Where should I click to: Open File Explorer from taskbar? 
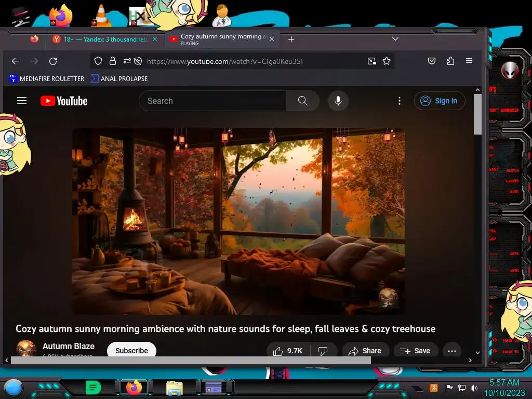click(x=175, y=388)
